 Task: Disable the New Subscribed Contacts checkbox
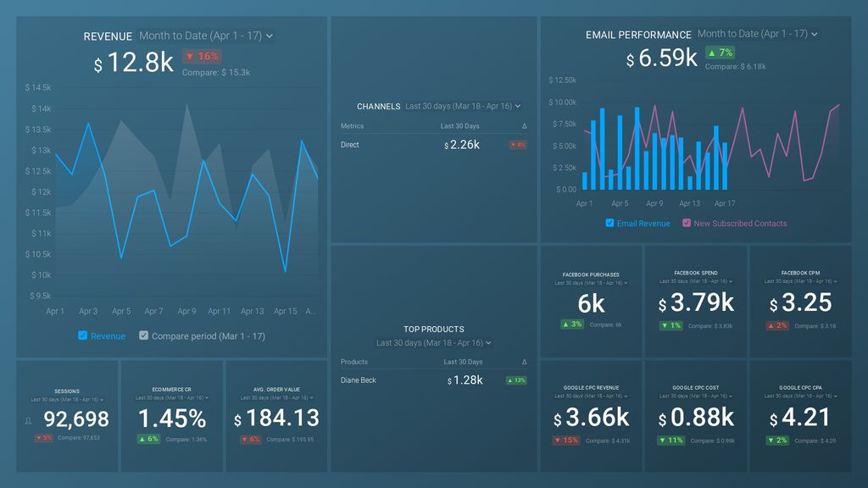[687, 223]
